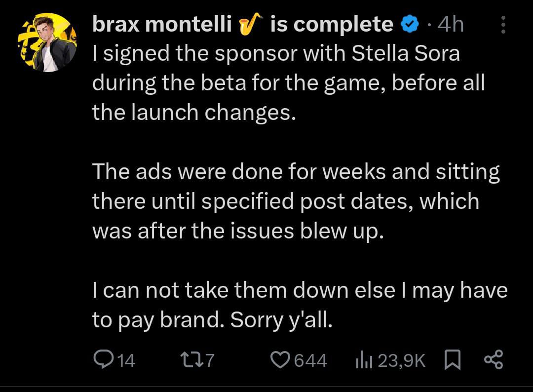Click the like count "644"
Screen dimensions: 533x392
[310, 360]
